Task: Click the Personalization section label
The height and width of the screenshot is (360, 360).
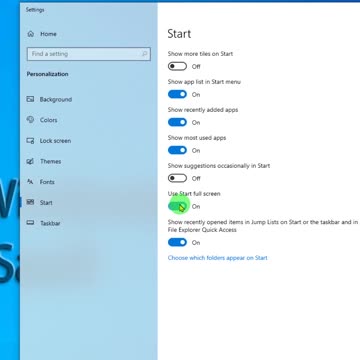Action: [x=47, y=74]
